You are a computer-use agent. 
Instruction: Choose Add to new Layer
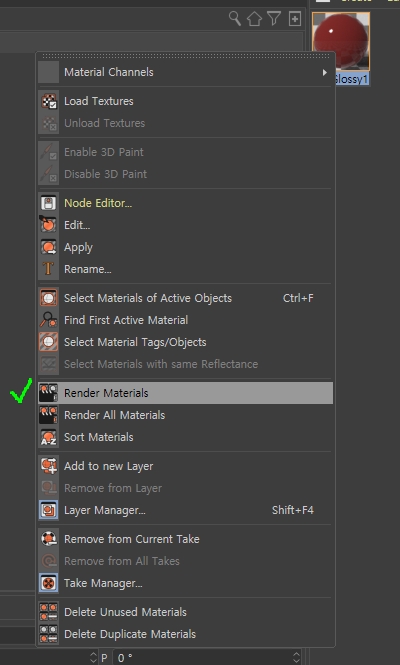pyautogui.click(x=185, y=466)
